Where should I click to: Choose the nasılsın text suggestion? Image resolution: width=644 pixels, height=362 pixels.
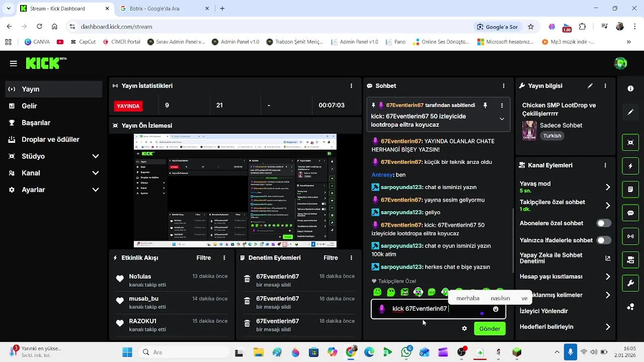[501, 298]
